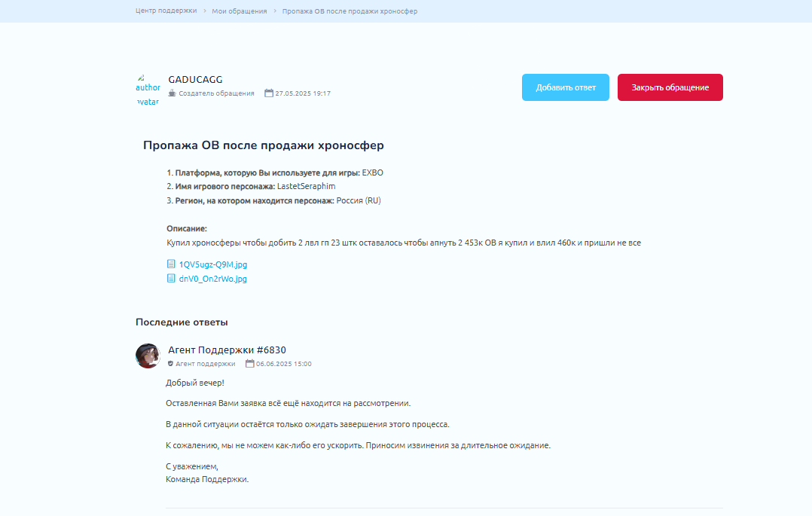Click the Закрыть обращение button

[670, 87]
